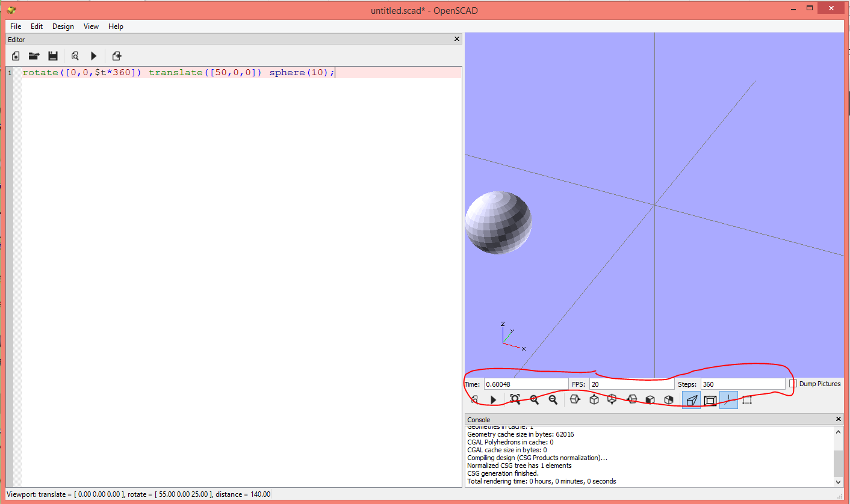Close the Console panel
Screen dimensions: 850x504
coord(838,419)
